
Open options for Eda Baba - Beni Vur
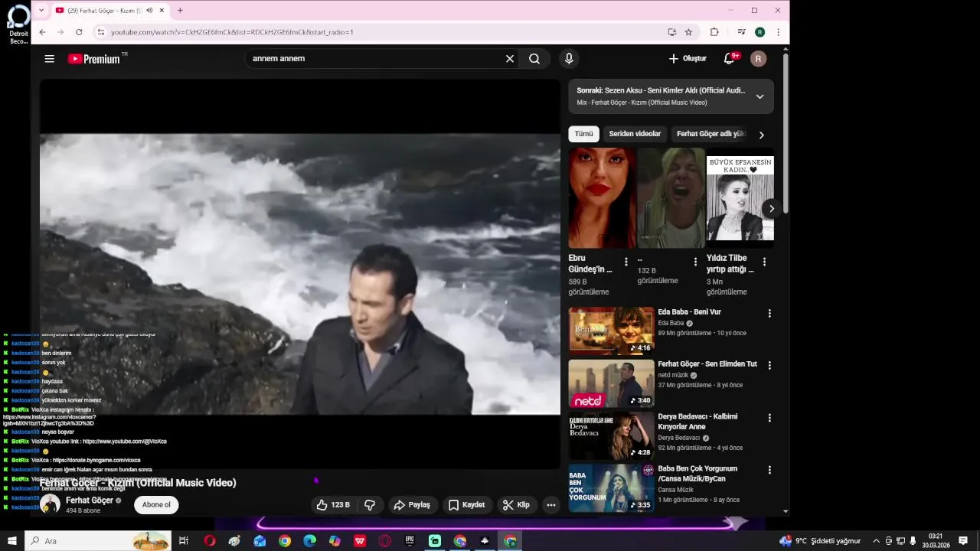coord(769,314)
